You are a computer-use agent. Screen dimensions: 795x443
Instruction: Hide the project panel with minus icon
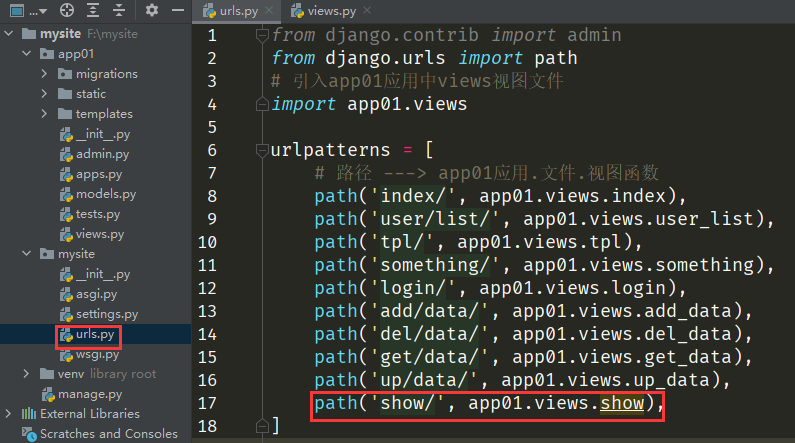pyautogui.click(x=177, y=10)
